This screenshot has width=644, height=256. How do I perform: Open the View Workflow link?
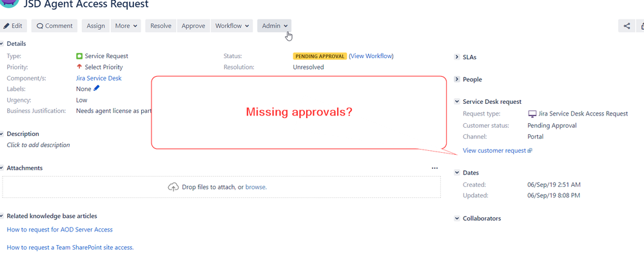(x=371, y=56)
